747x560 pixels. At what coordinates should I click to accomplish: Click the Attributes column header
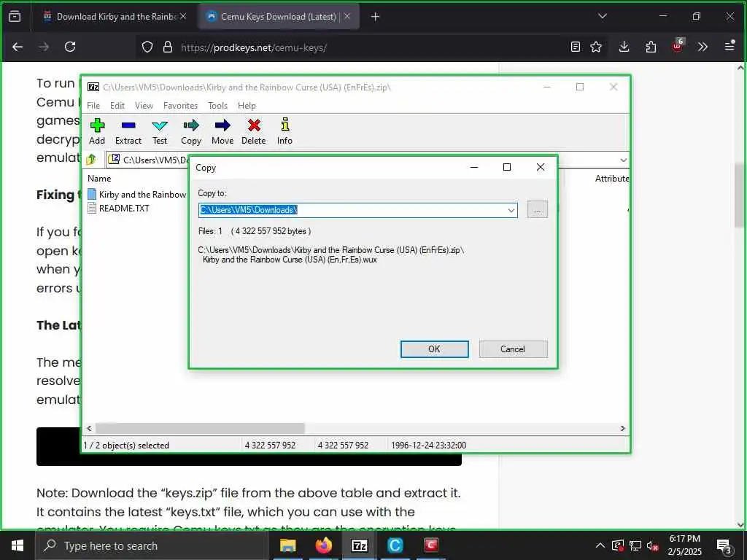click(x=612, y=179)
